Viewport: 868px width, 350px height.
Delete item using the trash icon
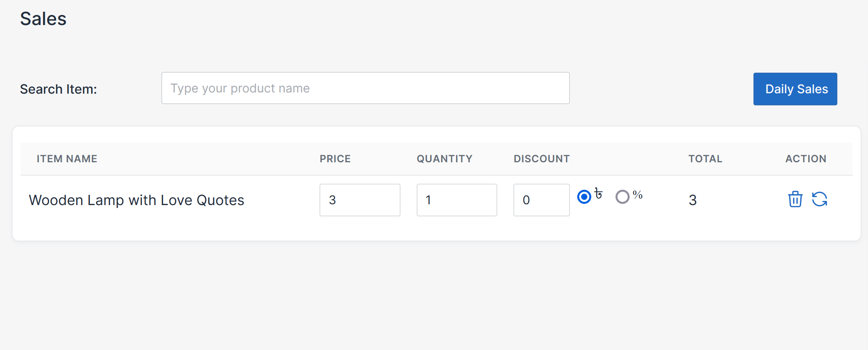[795, 199]
